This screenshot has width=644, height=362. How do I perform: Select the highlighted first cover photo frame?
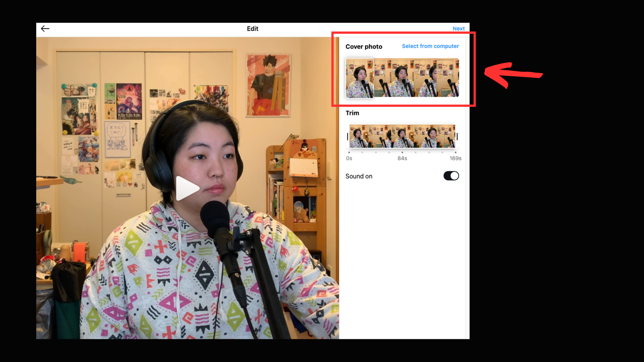[x=360, y=78]
